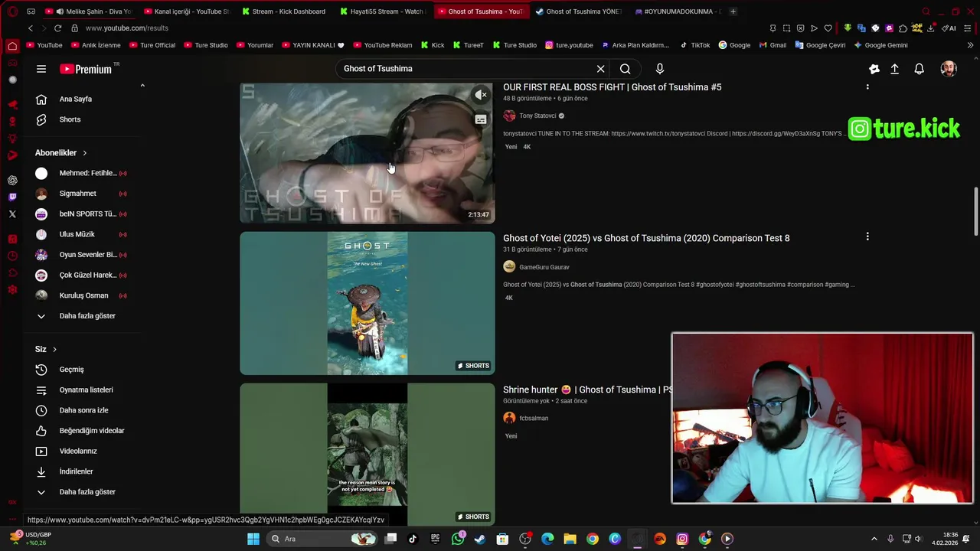Open Tony Statovci channel link
The width and height of the screenshot is (980, 551).
pyautogui.click(x=537, y=116)
